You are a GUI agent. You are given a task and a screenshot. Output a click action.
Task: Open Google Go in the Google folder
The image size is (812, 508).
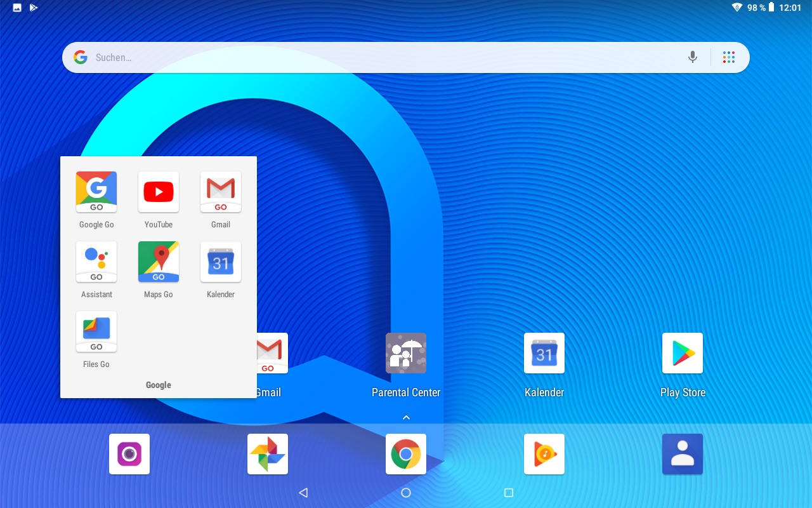click(x=96, y=192)
